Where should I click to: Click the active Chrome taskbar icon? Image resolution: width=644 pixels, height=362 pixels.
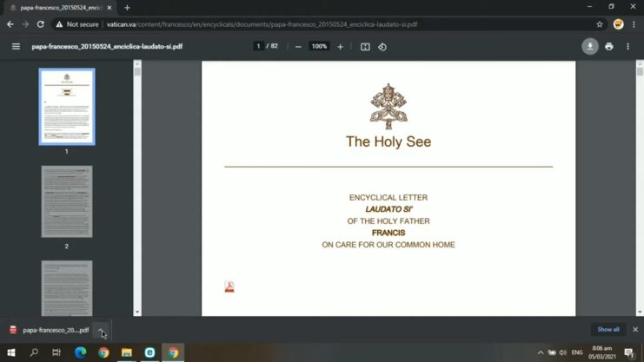click(x=173, y=352)
